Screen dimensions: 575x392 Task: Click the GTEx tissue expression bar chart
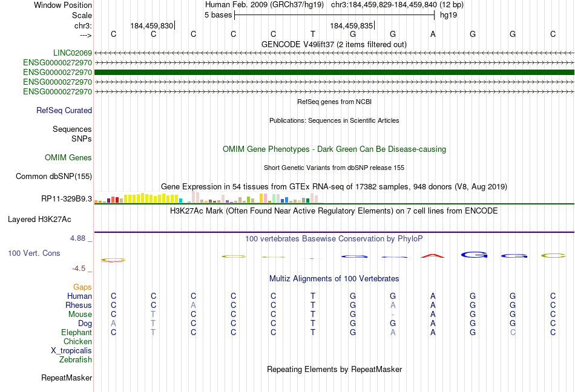click(208, 197)
